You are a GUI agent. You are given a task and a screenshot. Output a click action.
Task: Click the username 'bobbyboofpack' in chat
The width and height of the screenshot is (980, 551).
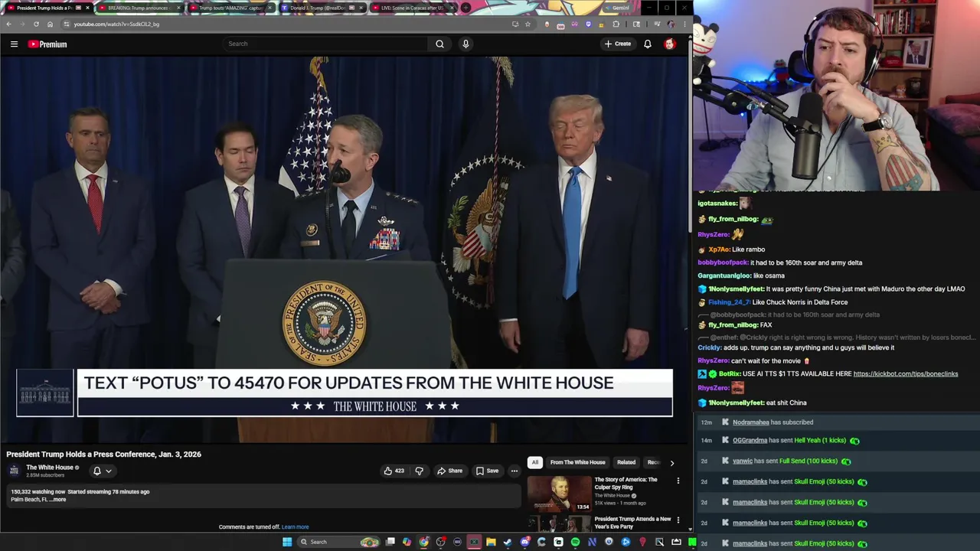coord(723,262)
